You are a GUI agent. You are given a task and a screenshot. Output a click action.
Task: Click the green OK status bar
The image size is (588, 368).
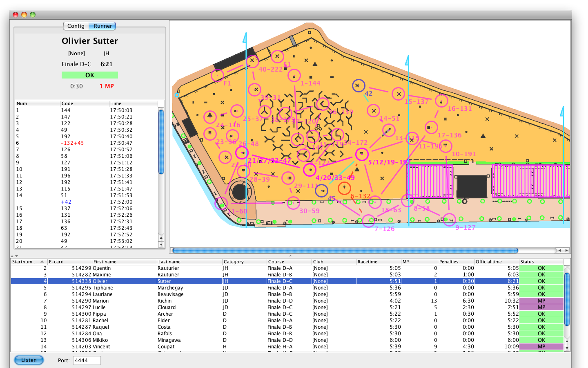pyautogui.click(x=90, y=75)
